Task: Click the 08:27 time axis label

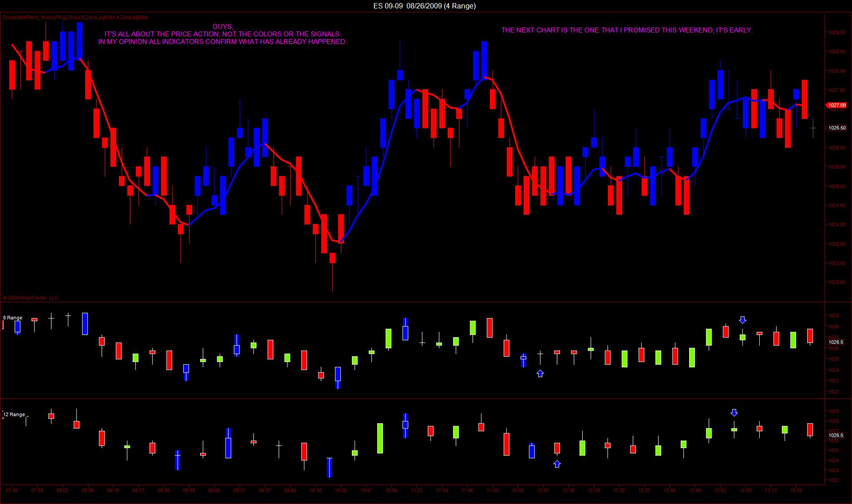Action: [x=138, y=490]
